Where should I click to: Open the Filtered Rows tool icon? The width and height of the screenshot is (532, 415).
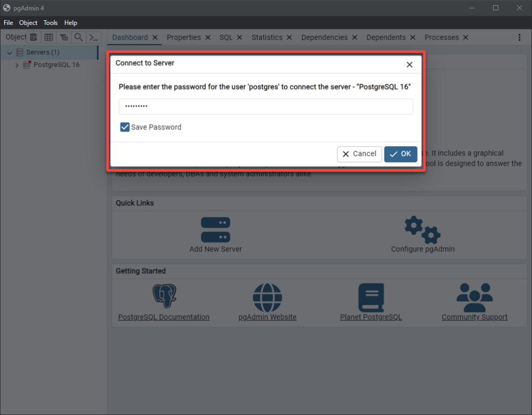63,37
